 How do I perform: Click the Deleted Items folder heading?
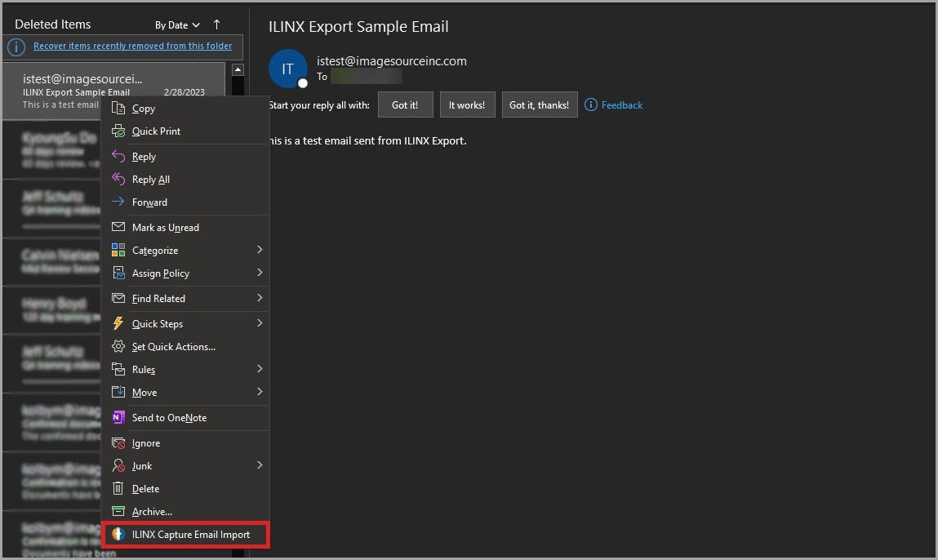(52, 24)
